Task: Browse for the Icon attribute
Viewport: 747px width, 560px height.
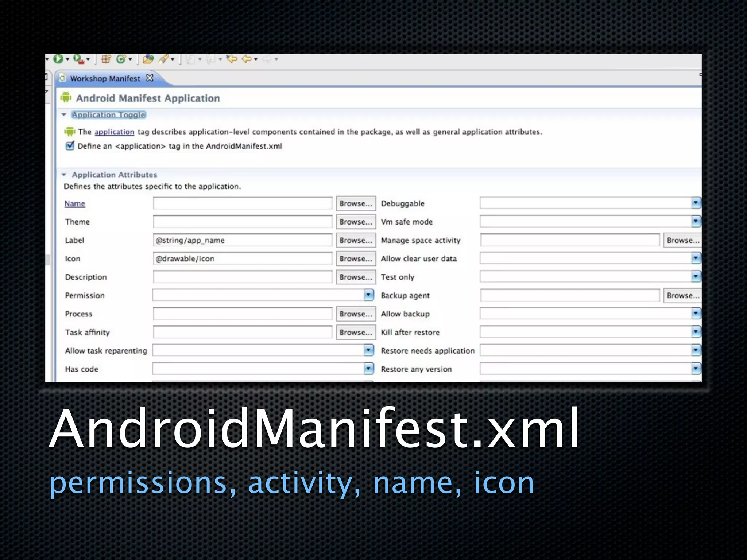Action: coord(356,258)
